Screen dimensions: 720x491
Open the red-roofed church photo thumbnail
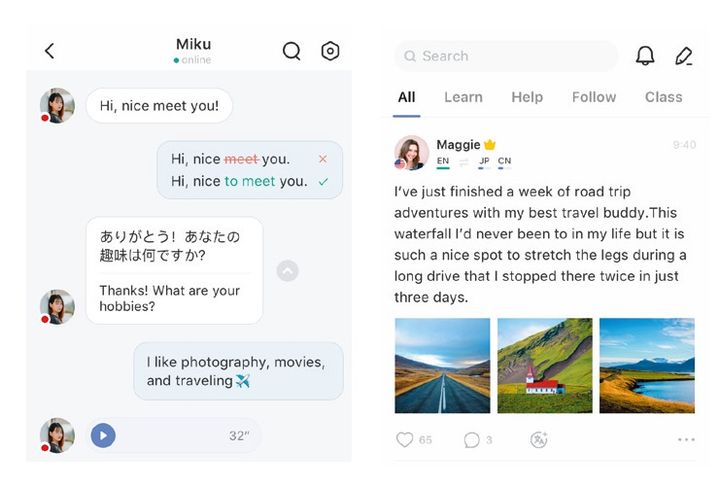(545, 366)
